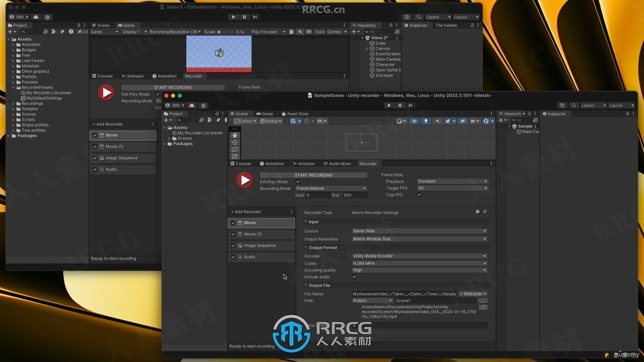The image size is (644, 362).
Task: Lock the Project panel in back window
Action: click(x=78, y=25)
